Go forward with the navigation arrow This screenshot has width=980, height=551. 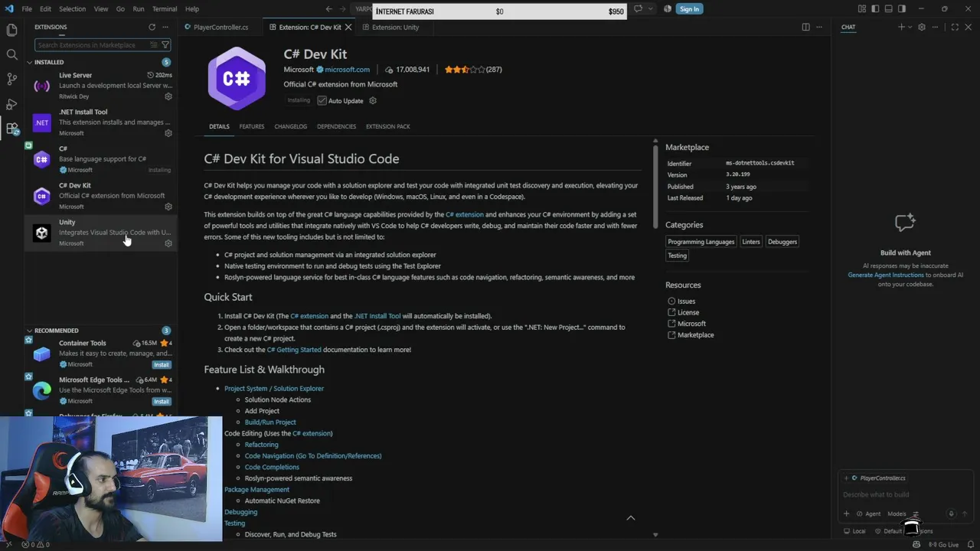(x=344, y=9)
